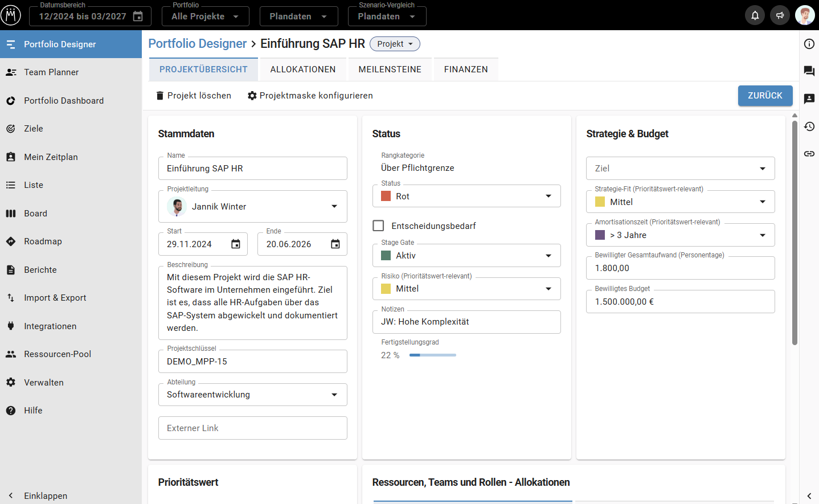Open Verwalten settings in sidebar
819x504 pixels.
[x=71, y=383]
